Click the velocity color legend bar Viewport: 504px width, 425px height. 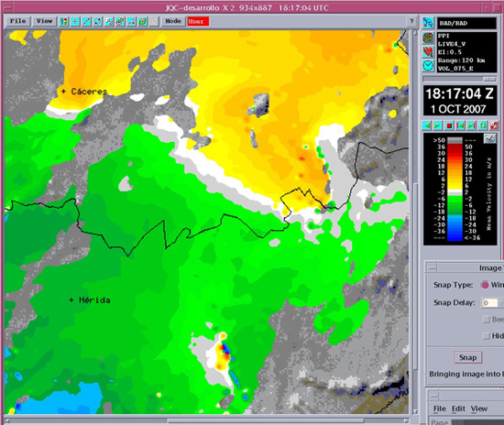coord(455,190)
